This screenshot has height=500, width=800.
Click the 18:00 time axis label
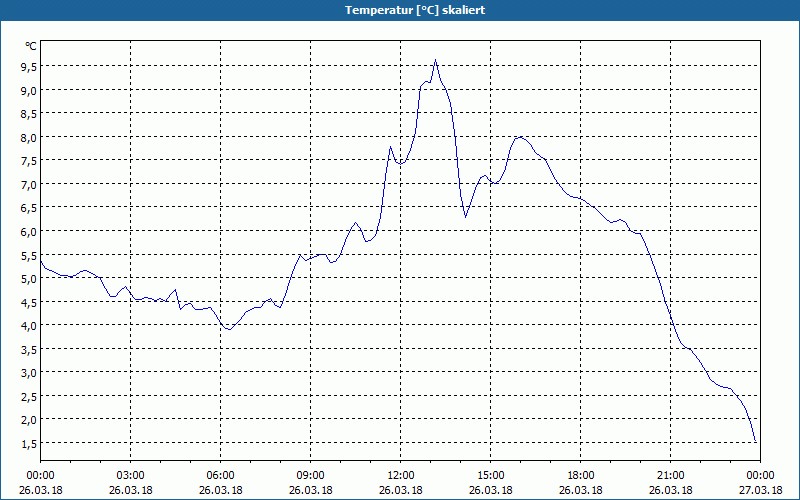(x=581, y=476)
